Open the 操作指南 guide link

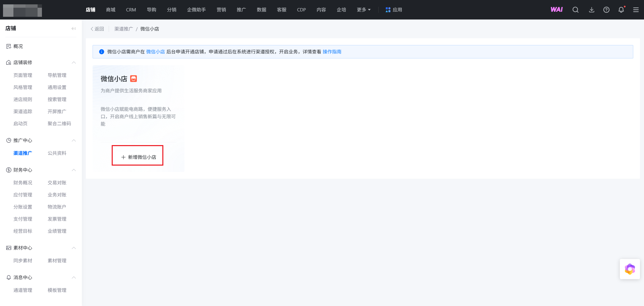(332, 52)
